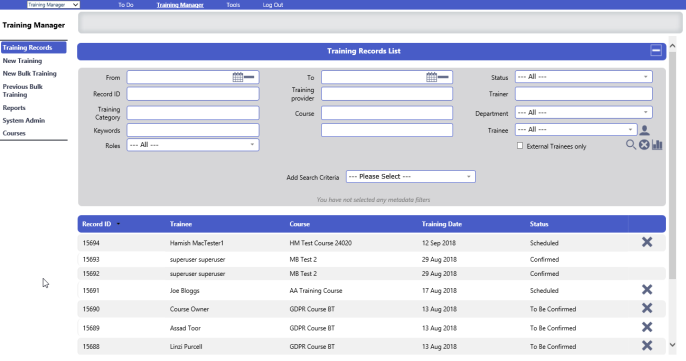The height and width of the screenshot is (361, 686).
Task: Open record 15692
Action: pos(91,274)
